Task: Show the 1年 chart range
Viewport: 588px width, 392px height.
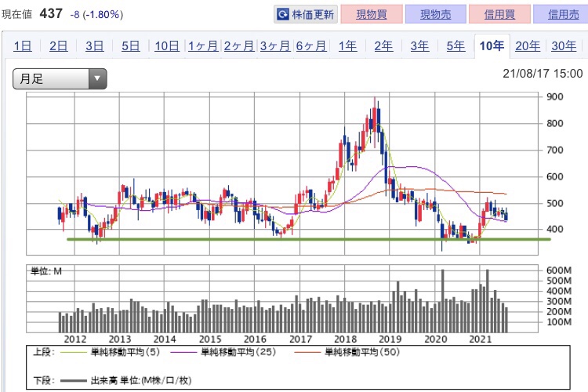Action: coord(347,46)
